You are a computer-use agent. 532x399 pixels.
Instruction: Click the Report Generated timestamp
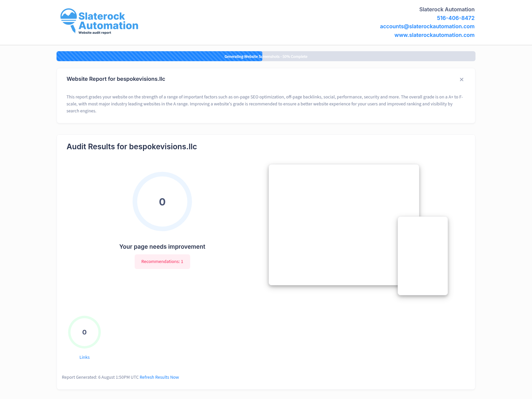pos(100,377)
